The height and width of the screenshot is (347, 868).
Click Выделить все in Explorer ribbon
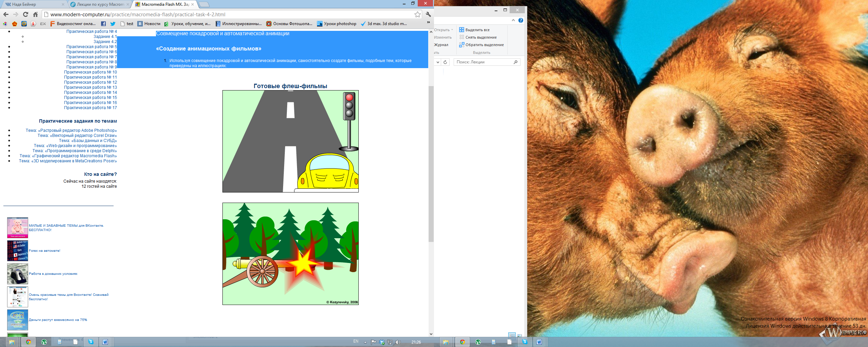pyautogui.click(x=474, y=30)
